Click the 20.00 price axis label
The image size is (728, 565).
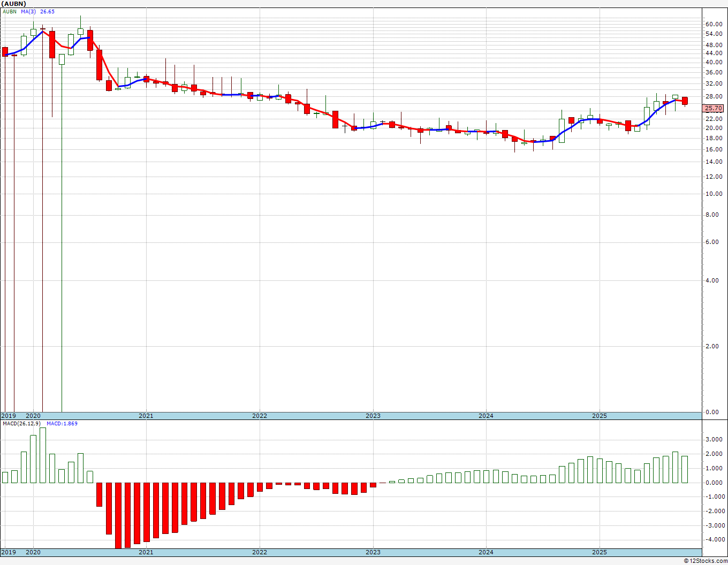pos(714,128)
